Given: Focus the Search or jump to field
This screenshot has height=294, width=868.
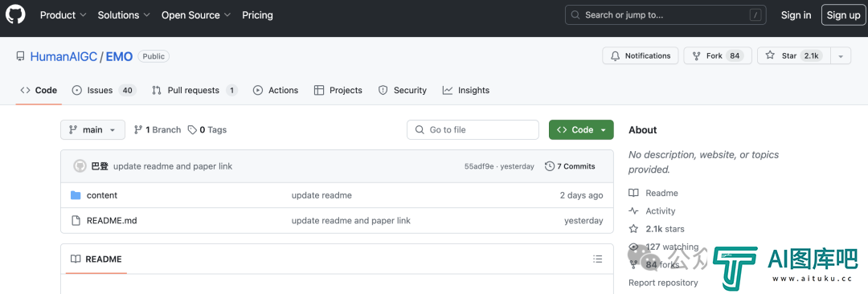Looking at the screenshot, I should [665, 15].
